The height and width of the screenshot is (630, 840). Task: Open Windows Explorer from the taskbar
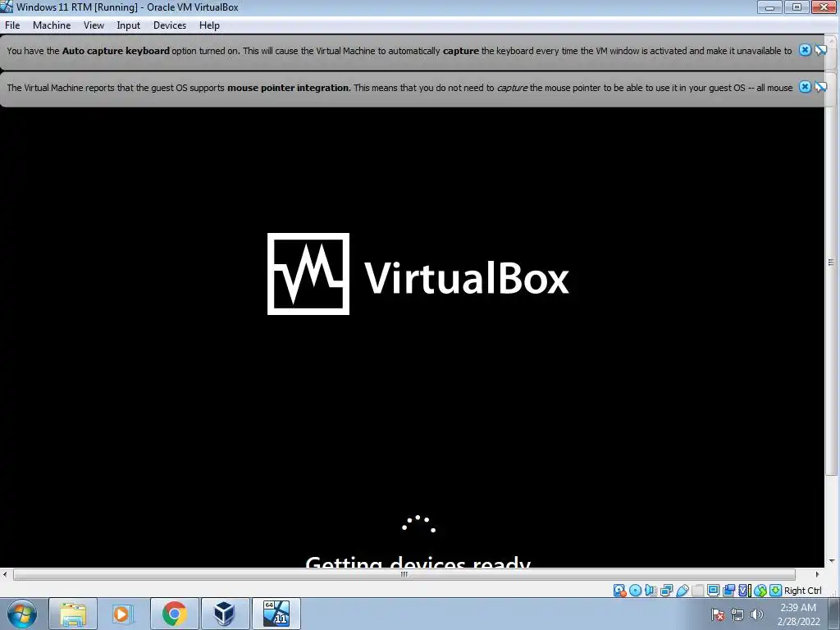pos(73,614)
